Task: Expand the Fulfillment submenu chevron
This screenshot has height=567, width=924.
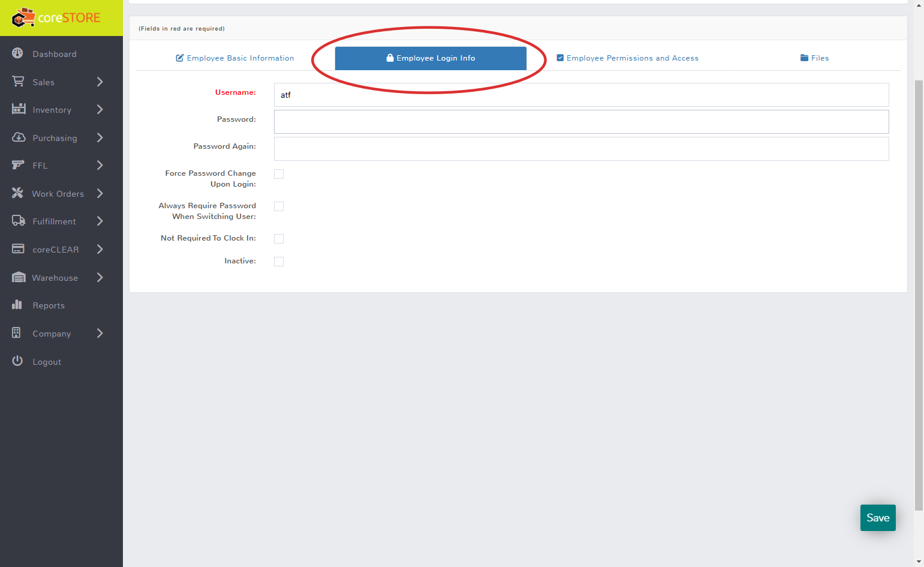Action: [100, 221]
